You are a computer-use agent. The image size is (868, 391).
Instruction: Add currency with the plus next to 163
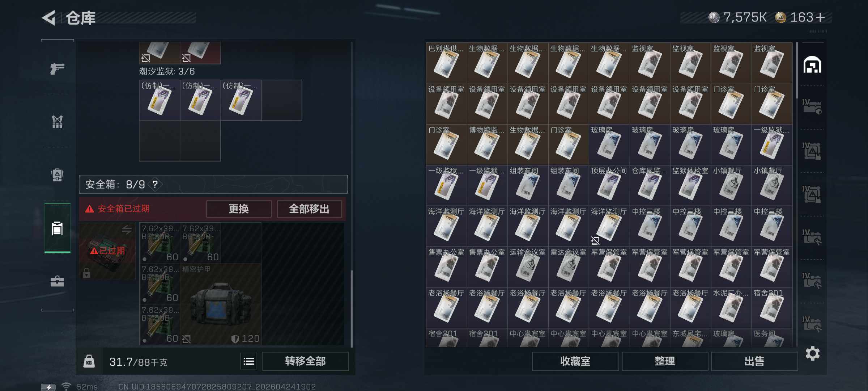pyautogui.click(x=820, y=17)
